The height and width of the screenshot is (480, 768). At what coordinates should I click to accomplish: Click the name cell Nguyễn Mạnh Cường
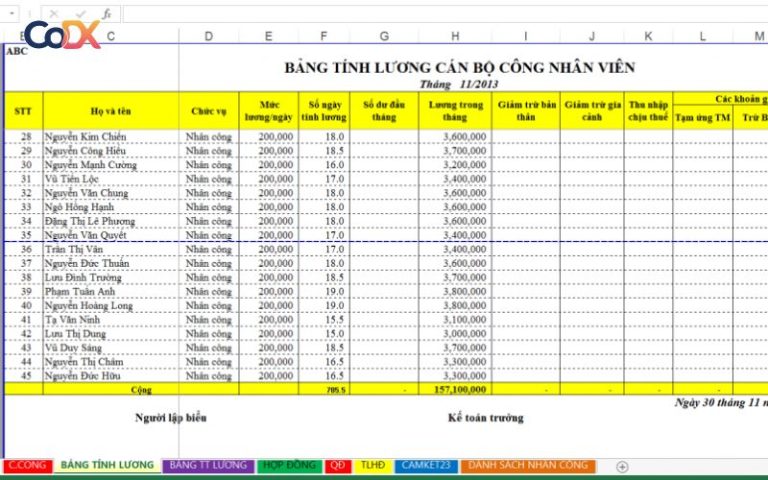click(x=111, y=165)
